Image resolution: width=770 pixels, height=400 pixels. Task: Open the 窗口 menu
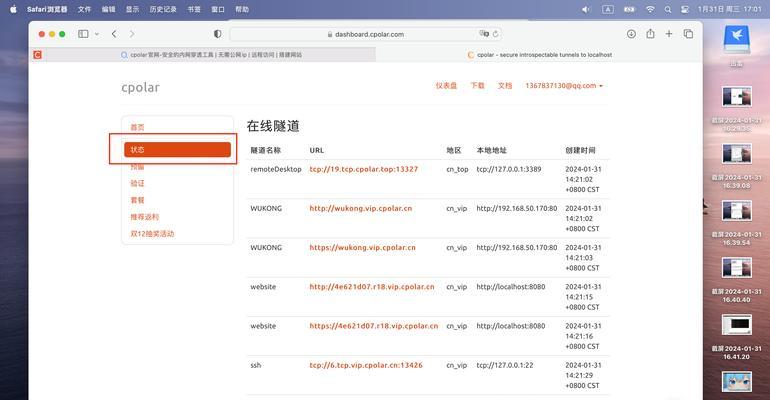point(218,9)
